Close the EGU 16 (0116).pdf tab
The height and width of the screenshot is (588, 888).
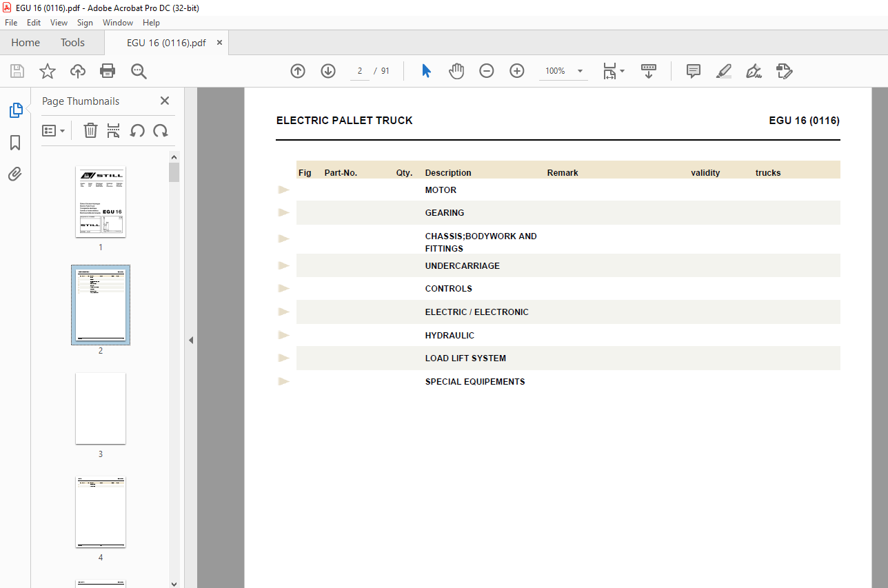coord(220,43)
